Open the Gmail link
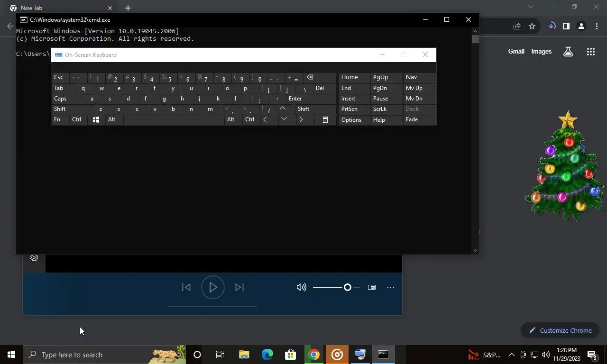Image resolution: width=607 pixels, height=364 pixels. (516, 51)
